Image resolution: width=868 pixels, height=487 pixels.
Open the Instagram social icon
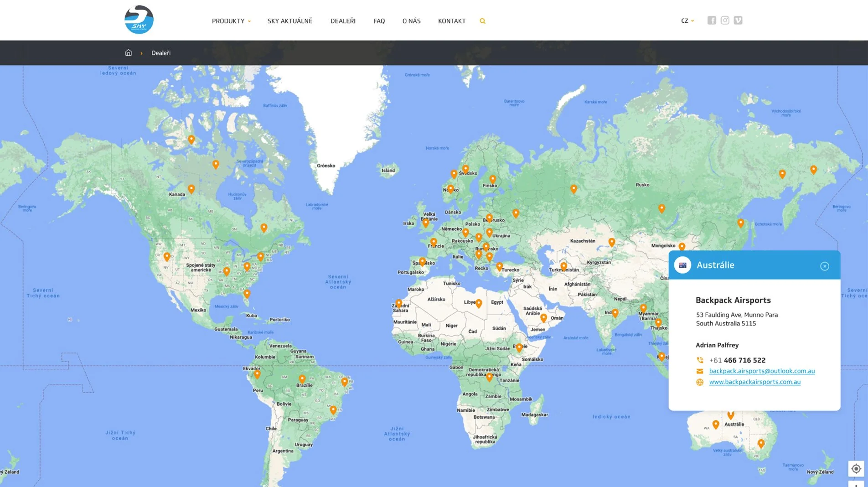(725, 20)
